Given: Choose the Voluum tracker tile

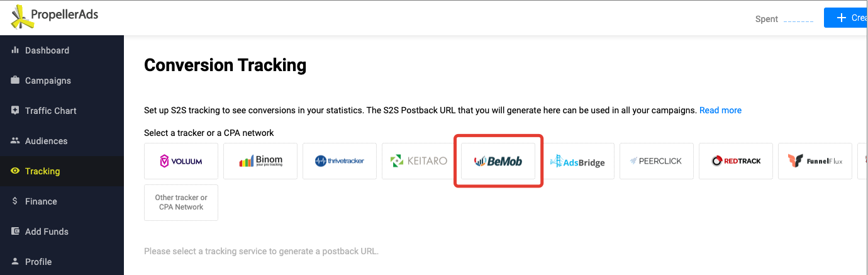Looking at the screenshot, I should click(x=181, y=161).
